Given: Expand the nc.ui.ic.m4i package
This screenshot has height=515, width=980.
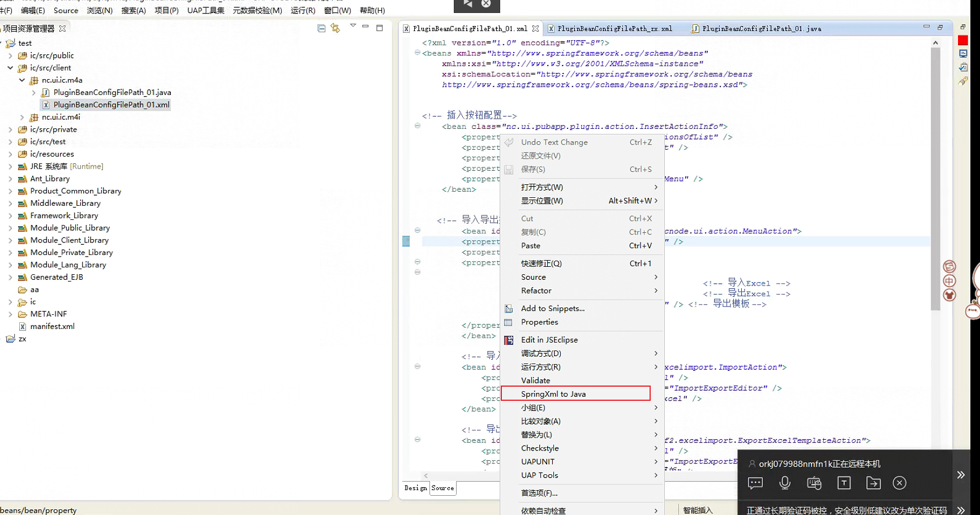Looking at the screenshot, I should pyautogui.click(x=22, y=118).
